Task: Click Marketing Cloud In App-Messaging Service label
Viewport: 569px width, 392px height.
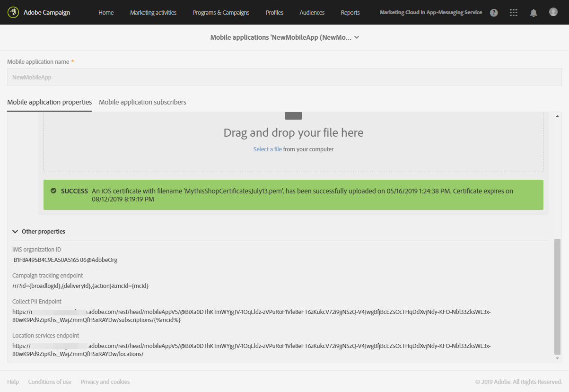Action: (x=431, y=12)
